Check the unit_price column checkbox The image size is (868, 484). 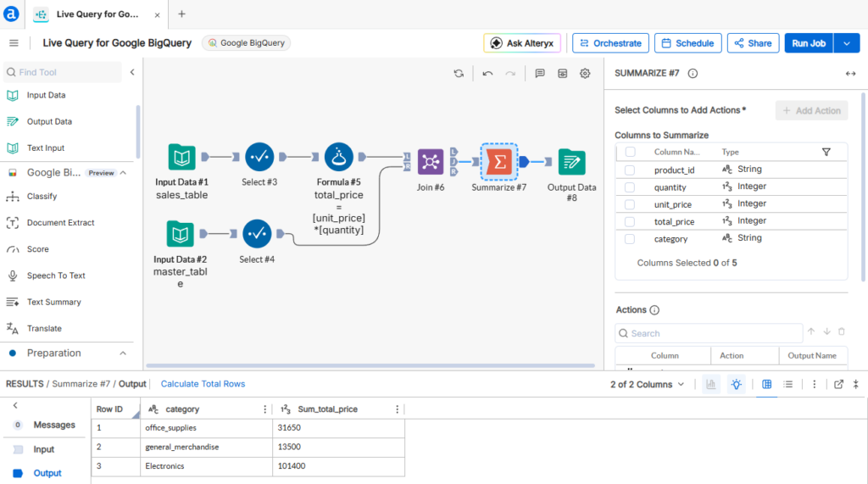(x=630, y=204)
